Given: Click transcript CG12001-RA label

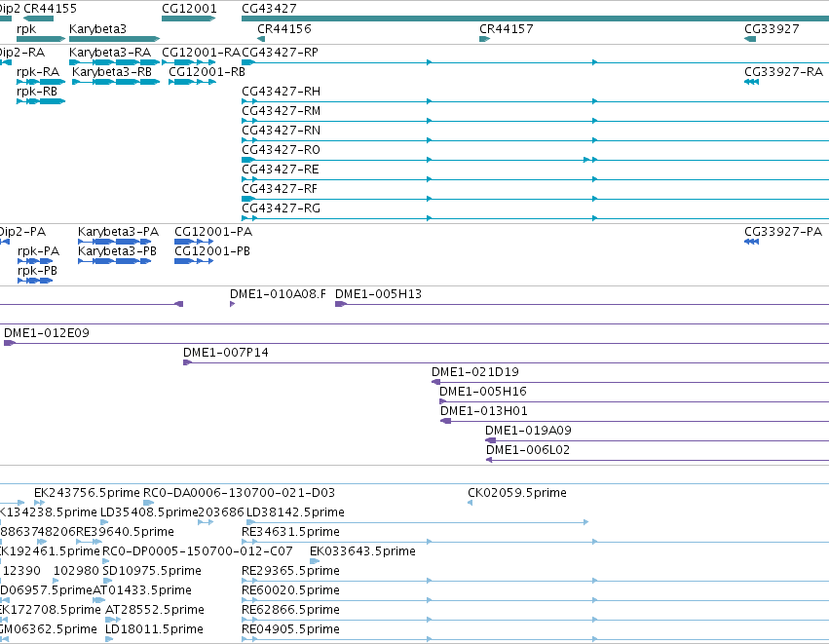Looking at the screenshot, I should (x=201, y=53).
